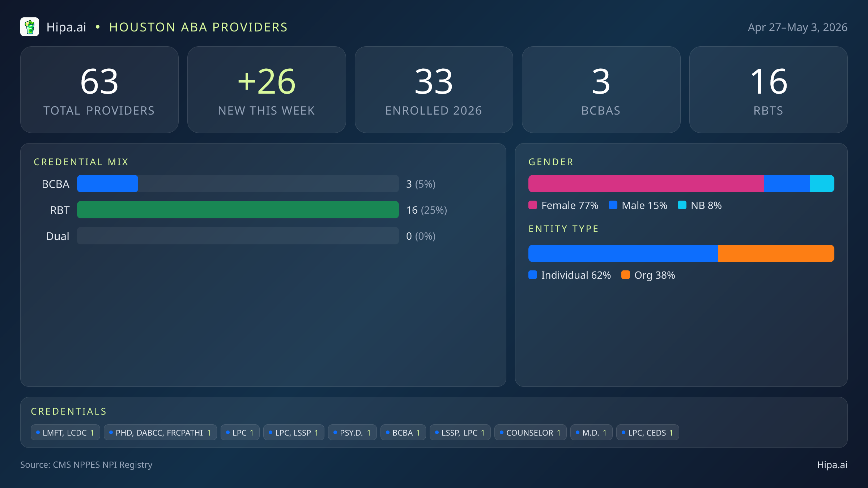Click the ENTITY TYPE heading

click(563, 229)
